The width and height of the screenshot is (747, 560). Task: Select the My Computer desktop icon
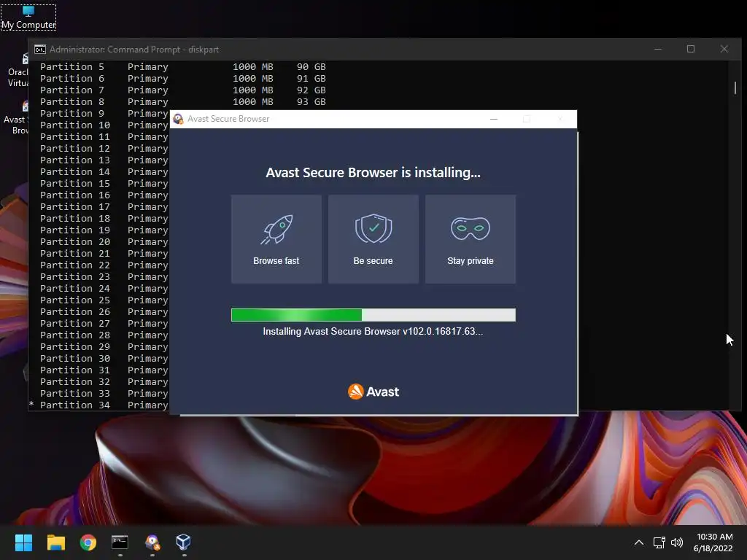coord(28,17)
